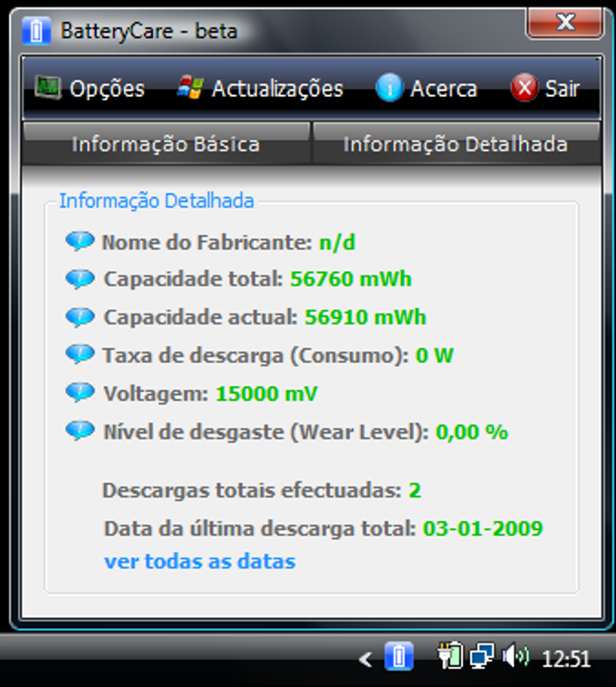The image size is (616, 687).
Task: Click the date '03-01-2009'
Action: [x=483, y=528]
